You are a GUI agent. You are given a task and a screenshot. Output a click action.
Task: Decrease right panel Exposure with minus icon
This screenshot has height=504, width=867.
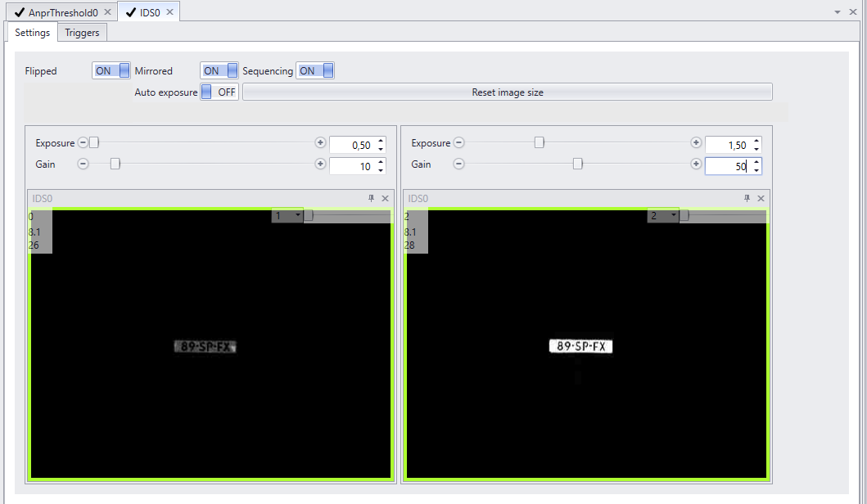tap(458, 142)
